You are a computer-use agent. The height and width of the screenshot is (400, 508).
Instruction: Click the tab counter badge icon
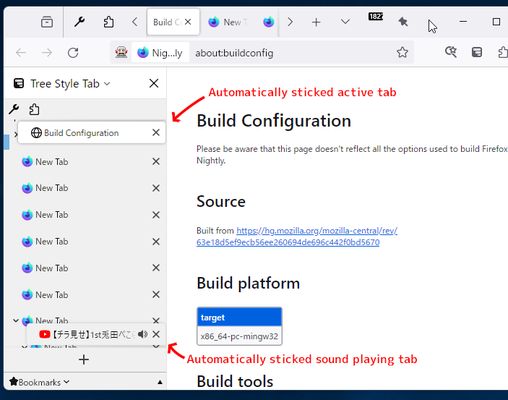tap(375, 16)
